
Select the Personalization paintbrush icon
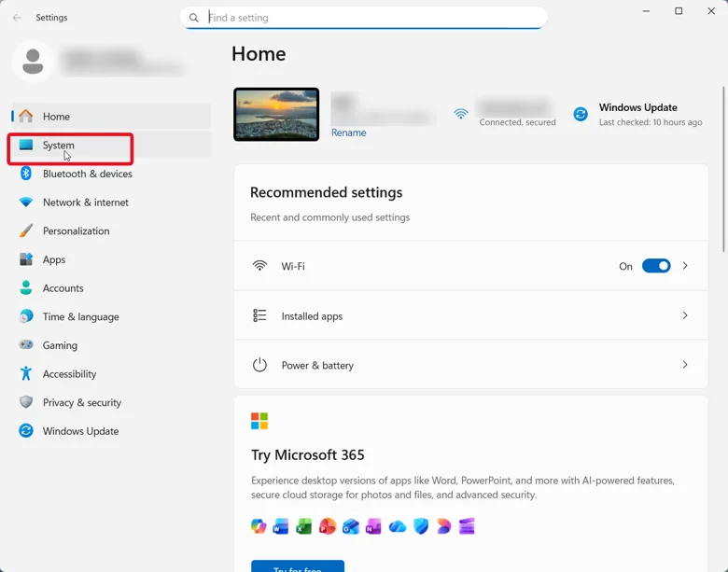26,230
